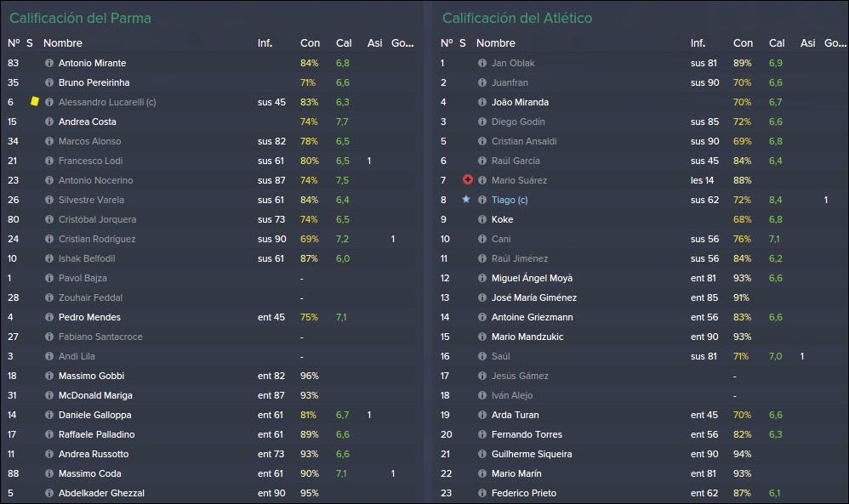
Task: Open the info icon next to Fernando Torres
Action: [x=482, y=435]
